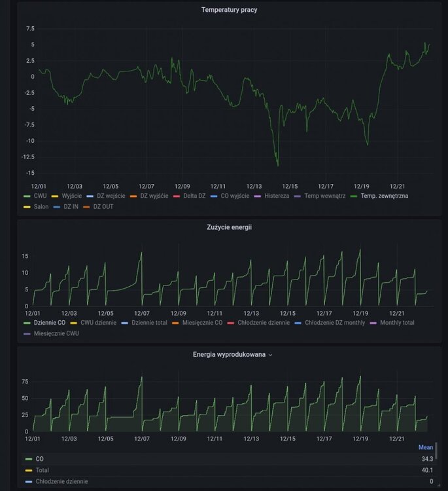Image resolution: width=448 pixels, height=491 pixels.
Task: Click the legend table vertical scrollbar
Action: [x=436, y=452]
